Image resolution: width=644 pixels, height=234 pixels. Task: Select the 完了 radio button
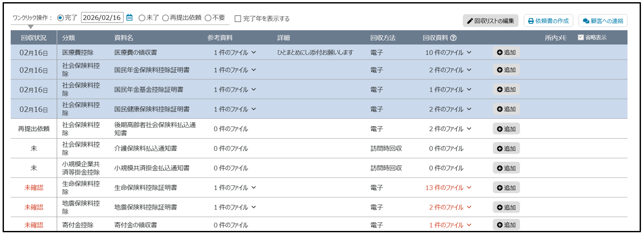point(61,18)
